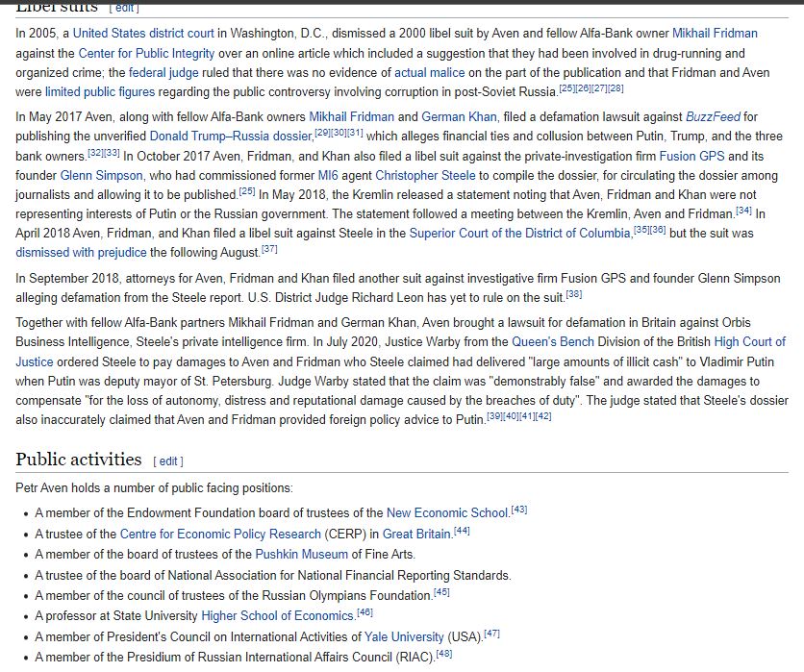Screen dimensions: 804x672
Task: Open the Glenn Simpson link
Action: pyautogui.click(x=102, y=176)
